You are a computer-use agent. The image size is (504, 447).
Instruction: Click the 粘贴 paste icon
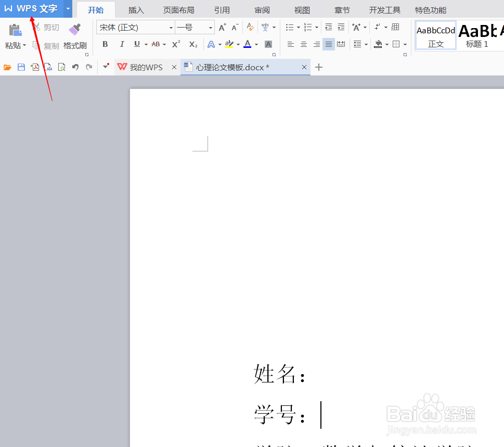(15, 30)
